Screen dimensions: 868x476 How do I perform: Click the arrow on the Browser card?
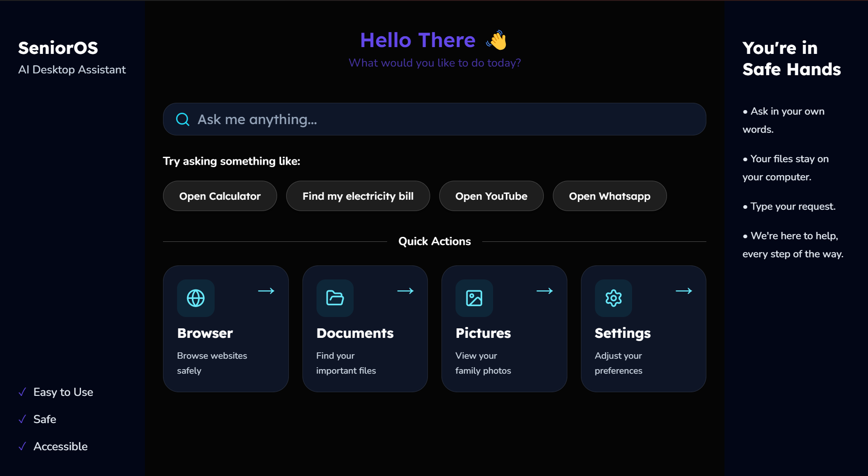click(266, 291)
